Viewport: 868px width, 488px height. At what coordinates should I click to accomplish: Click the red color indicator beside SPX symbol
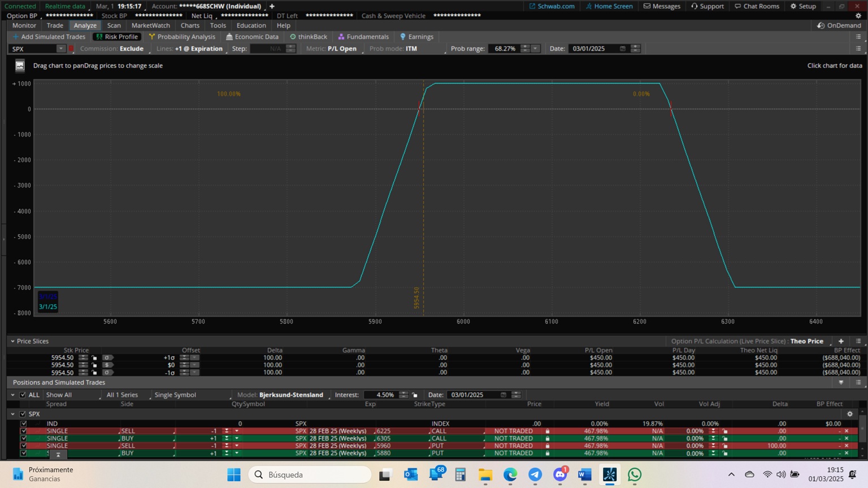pyautogui.click(x=72, y=49)
